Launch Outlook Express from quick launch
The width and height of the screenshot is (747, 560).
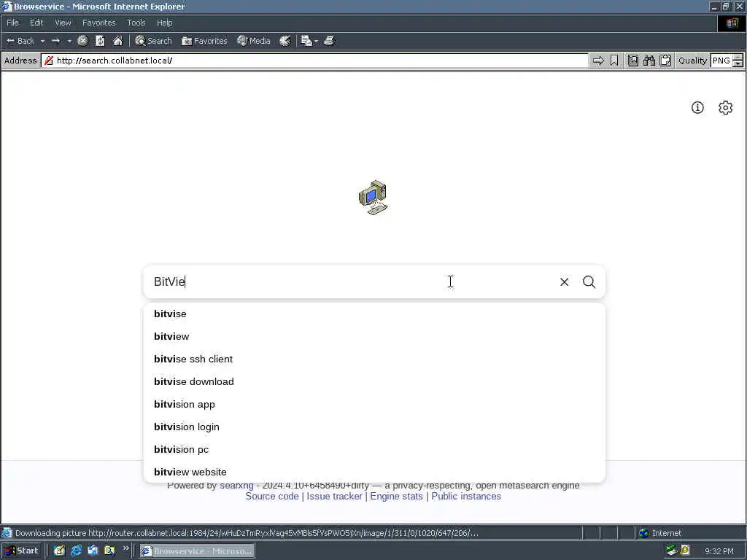(x=93, y=551)
